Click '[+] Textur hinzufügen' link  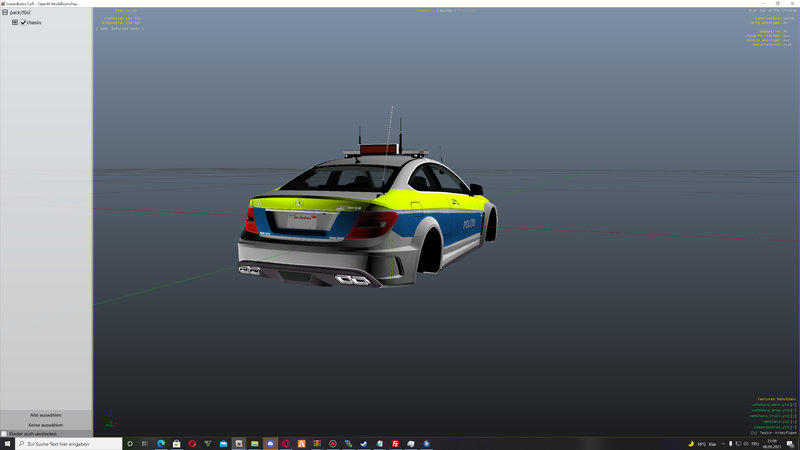coord(773,433)
